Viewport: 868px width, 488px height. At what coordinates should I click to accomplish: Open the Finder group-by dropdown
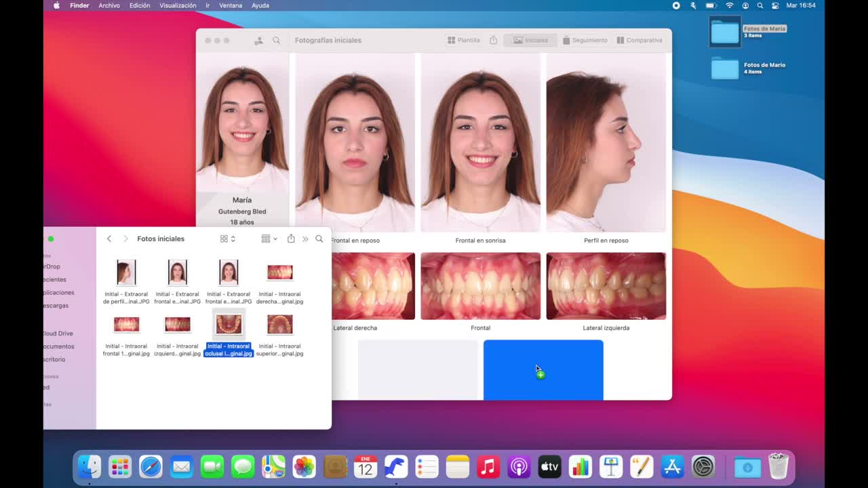(269, 239)
